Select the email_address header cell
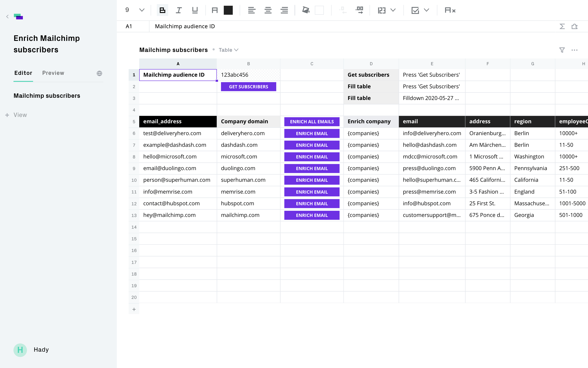Viewport: 588px width, 368px height. [178, 121]
